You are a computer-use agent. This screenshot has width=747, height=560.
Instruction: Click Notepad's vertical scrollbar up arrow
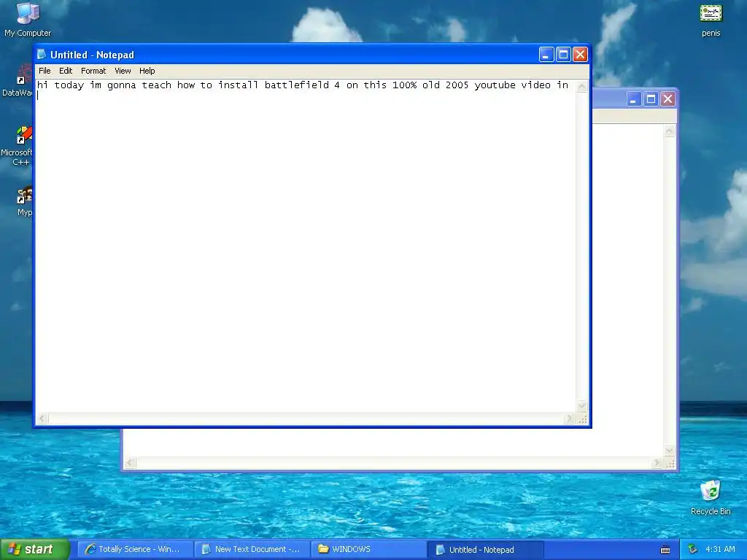[x=581, y=86]
